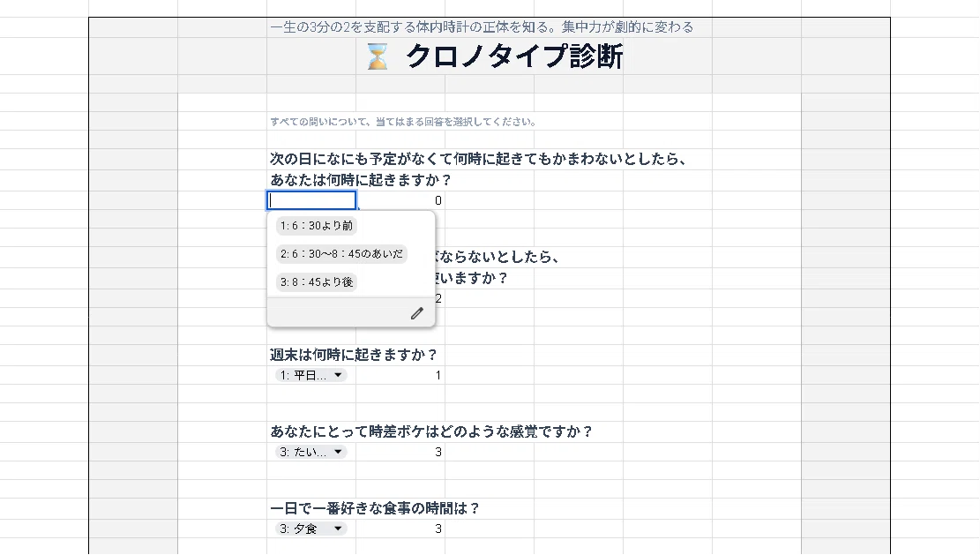
Task: Click instruction text 'すべての問いについて'
Action: point(320,122)
